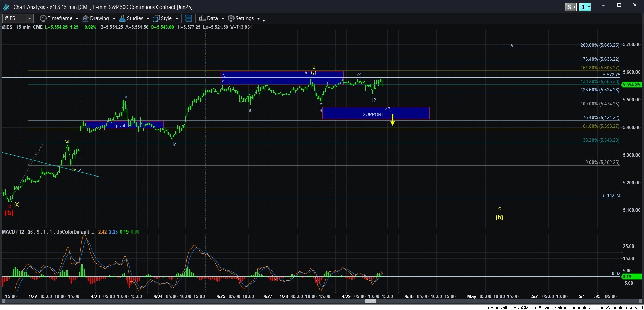Click the '@ES - 15 min CME' status text
644x310 pixels.
[22, 27]
